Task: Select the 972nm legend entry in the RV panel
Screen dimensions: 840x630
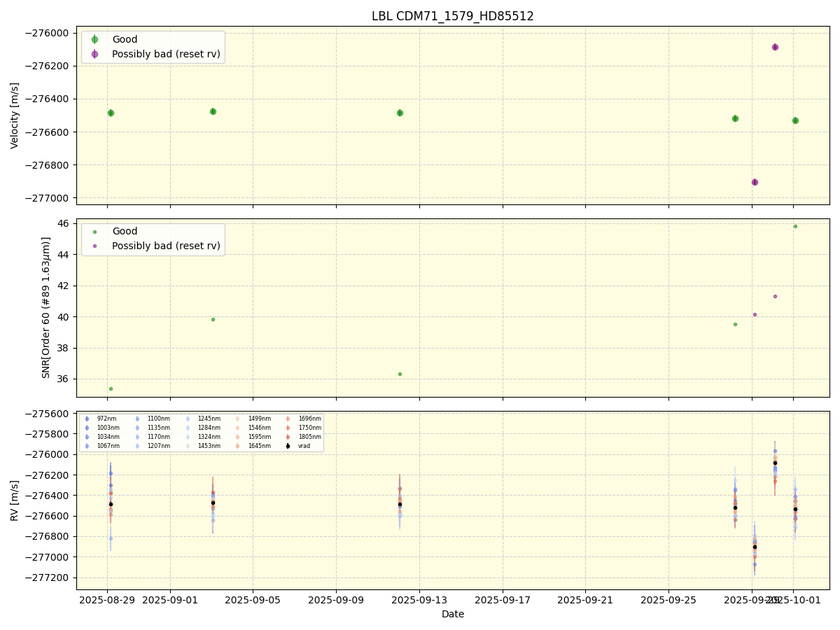Action: [87, 419]
